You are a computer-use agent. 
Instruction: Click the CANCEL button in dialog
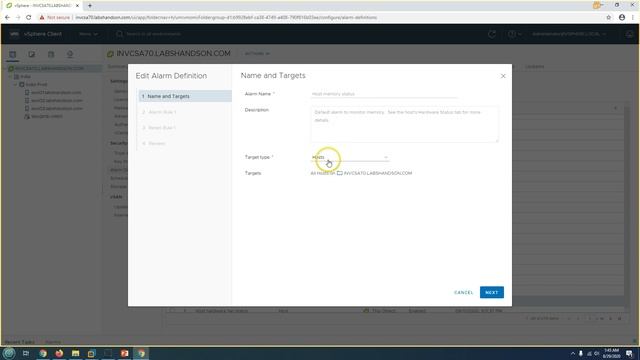(x=464, y=292)
